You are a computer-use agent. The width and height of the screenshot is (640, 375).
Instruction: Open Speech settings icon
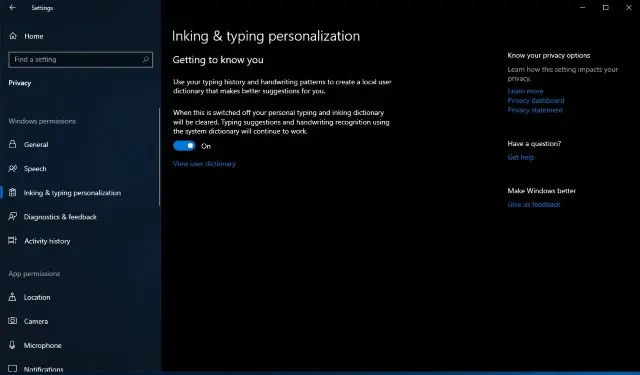tap(13, 168)
